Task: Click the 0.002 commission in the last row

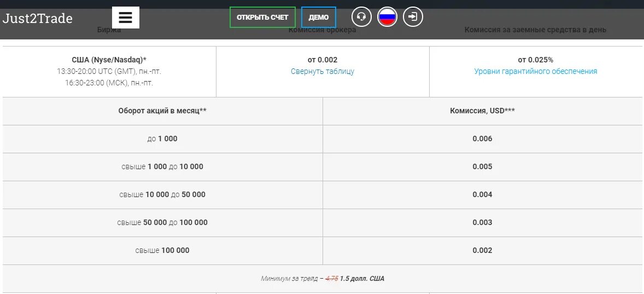Action: 483,250
